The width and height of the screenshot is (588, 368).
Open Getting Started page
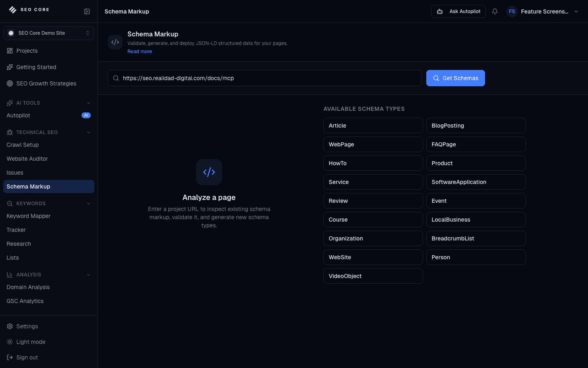point(49,67)
